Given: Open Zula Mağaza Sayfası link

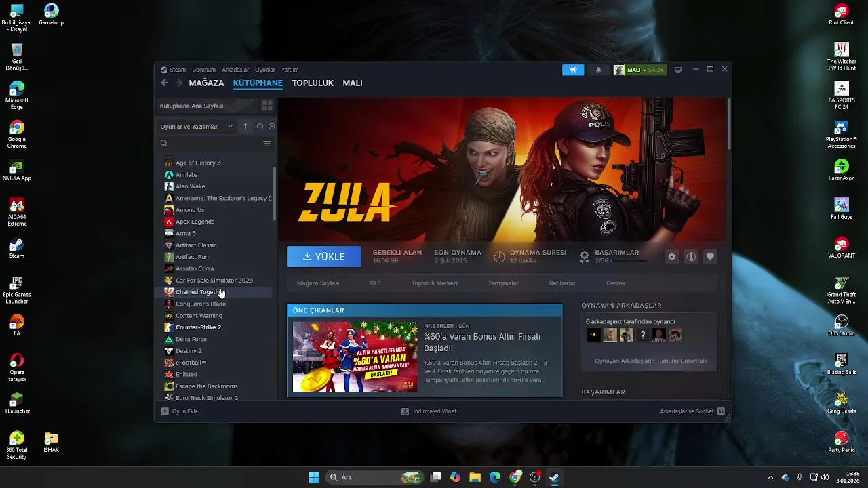Looking at the screenshot, I should point(318,283).
